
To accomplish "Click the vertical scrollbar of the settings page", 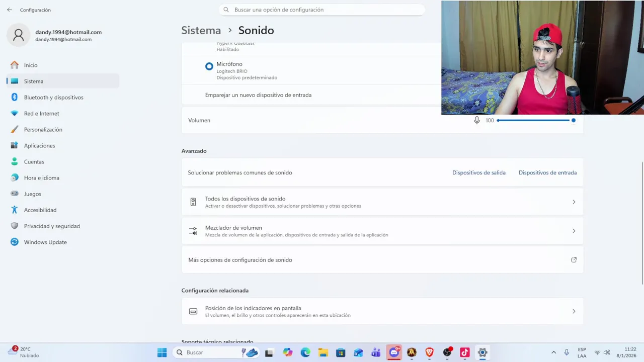I will coord(642,223).
